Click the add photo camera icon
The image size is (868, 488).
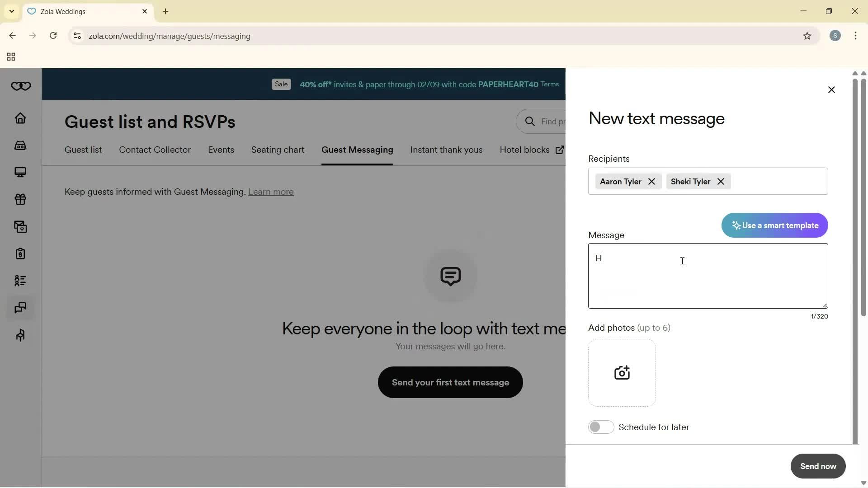(x=622, y=373)
